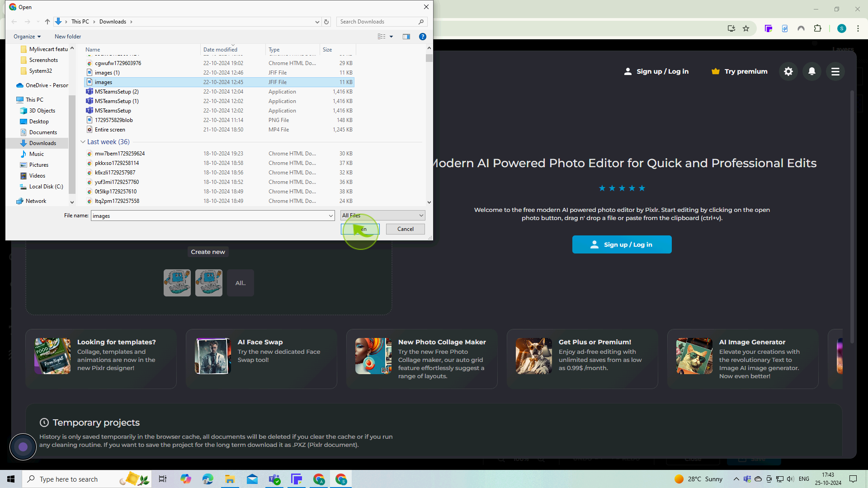Open the Organize dropdown menu

(x=27, y=37)
